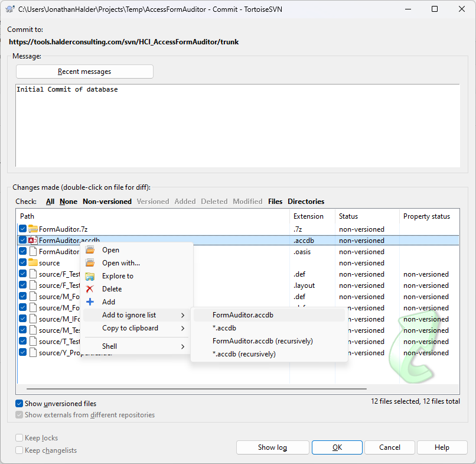Viewport: 476px width, 464px height.
Task: Sort by the Status column header
Action: [367, 216]
